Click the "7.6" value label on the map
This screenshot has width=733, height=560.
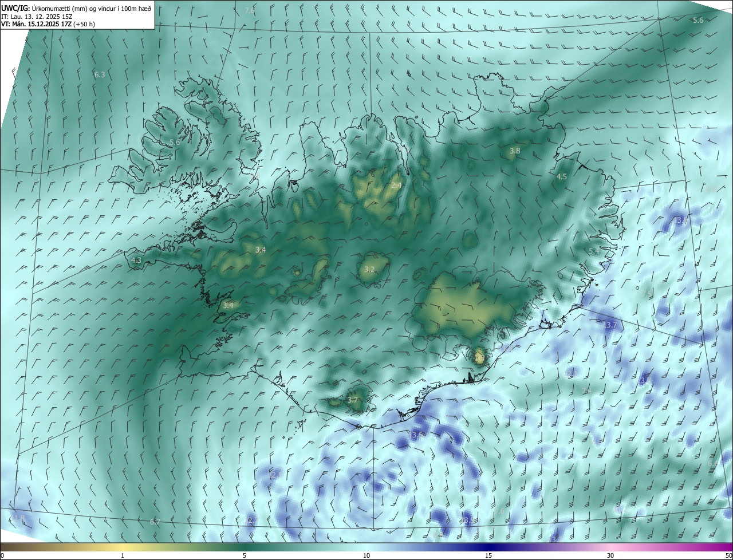tap(250, 10)
